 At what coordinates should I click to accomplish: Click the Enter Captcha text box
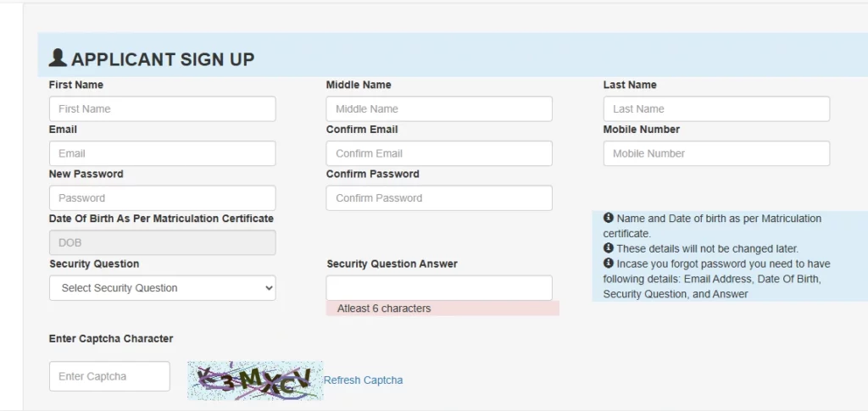(x=109, y=376)
